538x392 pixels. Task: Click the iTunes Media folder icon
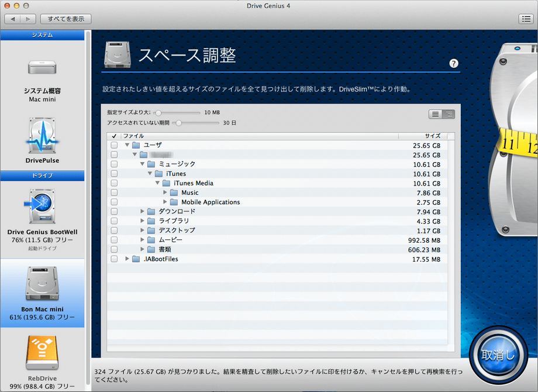tap(167, 183)
